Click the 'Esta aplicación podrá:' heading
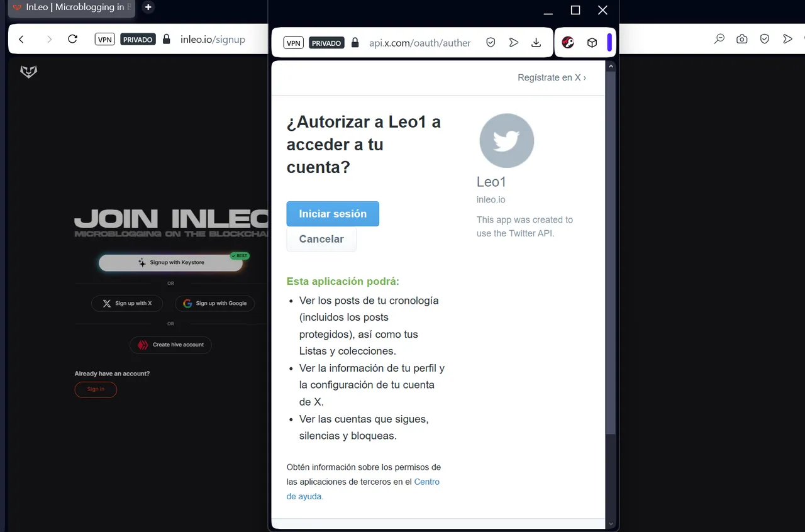This screenshot has height=532, width=805. coord(343,281)
